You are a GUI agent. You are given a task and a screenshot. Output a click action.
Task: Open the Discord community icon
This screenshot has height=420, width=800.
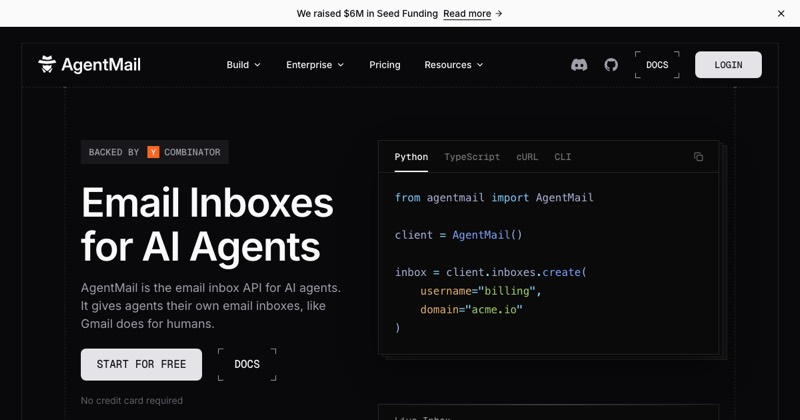[x=579, y=65]
